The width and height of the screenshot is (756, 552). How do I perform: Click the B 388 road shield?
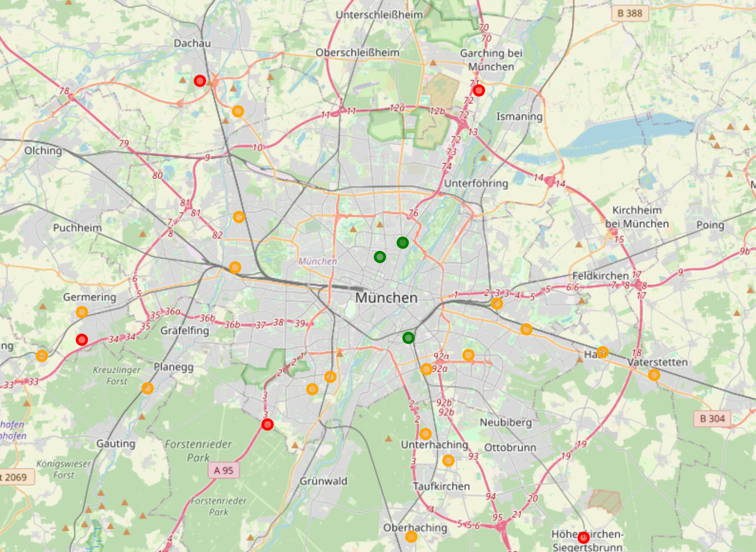coord(630,13)
